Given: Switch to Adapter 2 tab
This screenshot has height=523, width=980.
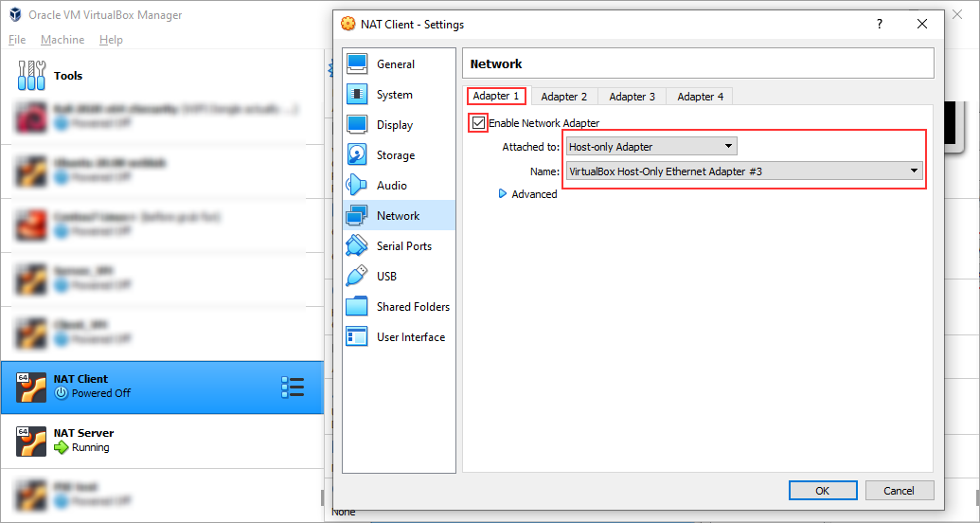Looking at the screenshot, I should [x=563, y=97].
